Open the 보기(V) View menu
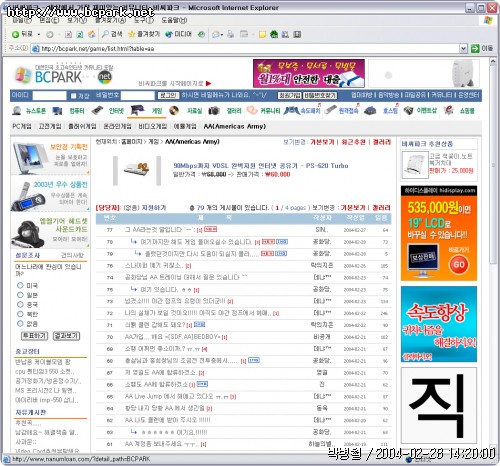The image size is (500, 466). click(77, 20)
